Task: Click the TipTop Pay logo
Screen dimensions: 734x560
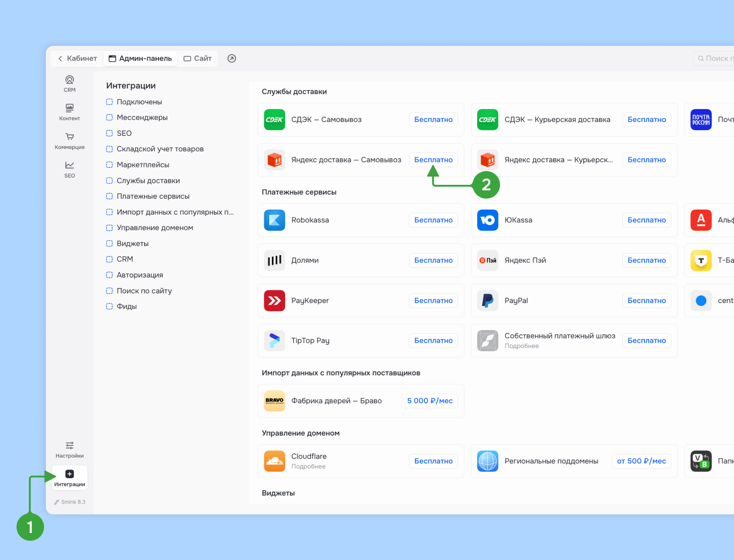Action: (274, 341)
